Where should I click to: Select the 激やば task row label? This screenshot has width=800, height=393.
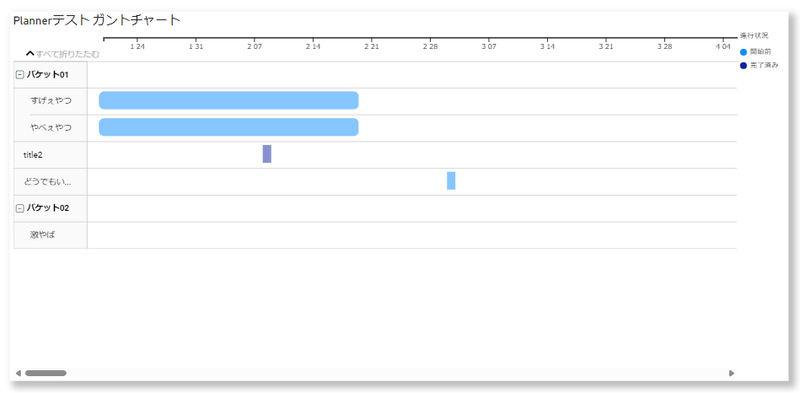click(x=42, y=235)
